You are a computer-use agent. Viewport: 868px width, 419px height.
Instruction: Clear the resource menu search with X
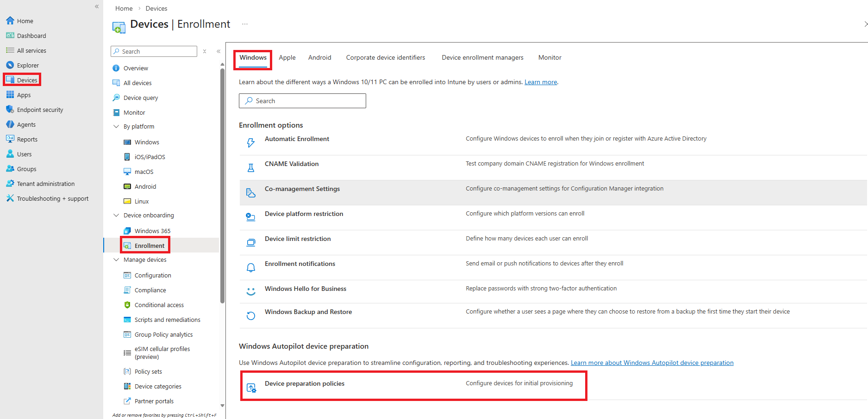205,51
